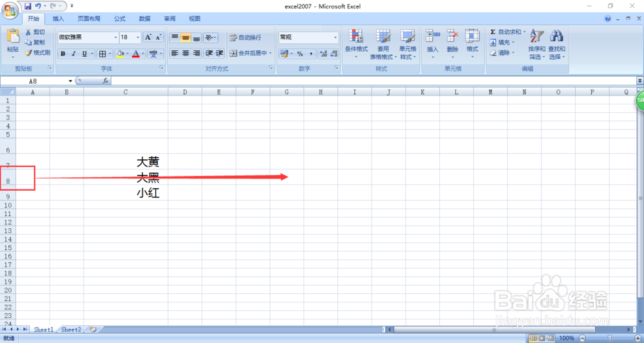The width and height of the screenshot is (644, 343).
Task: Switch to Page Break Preview in status bar
Action: [551, 338]
